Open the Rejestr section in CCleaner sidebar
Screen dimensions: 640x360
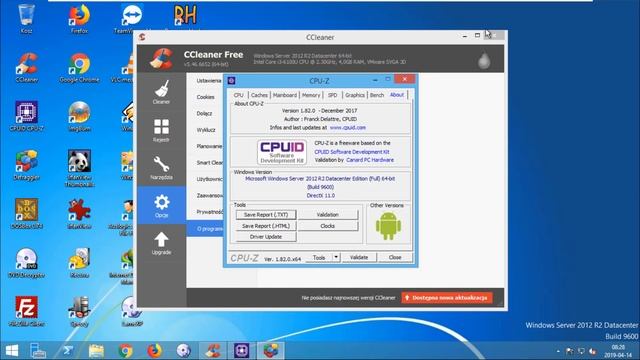pyautogui.click(x=161, y=130)
